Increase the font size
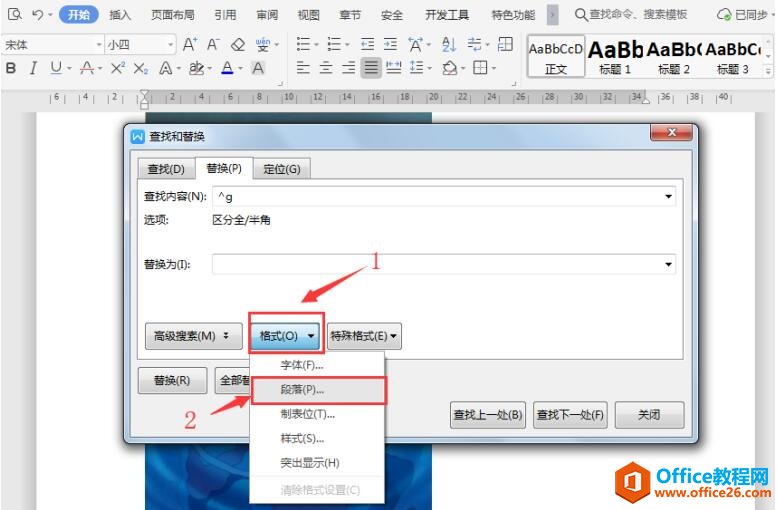The image size is (778, 510). tap(190, 45)
